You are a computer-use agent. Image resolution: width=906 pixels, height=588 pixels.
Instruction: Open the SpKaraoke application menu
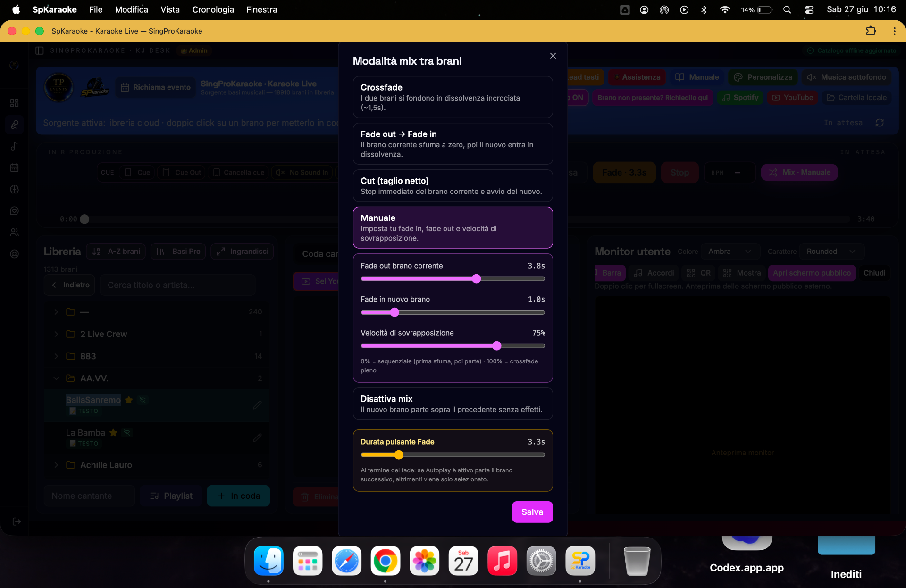(x=55, y=9)
